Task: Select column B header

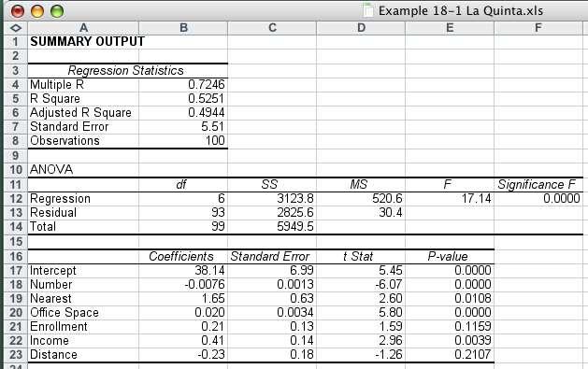Action: coord(183,28)
